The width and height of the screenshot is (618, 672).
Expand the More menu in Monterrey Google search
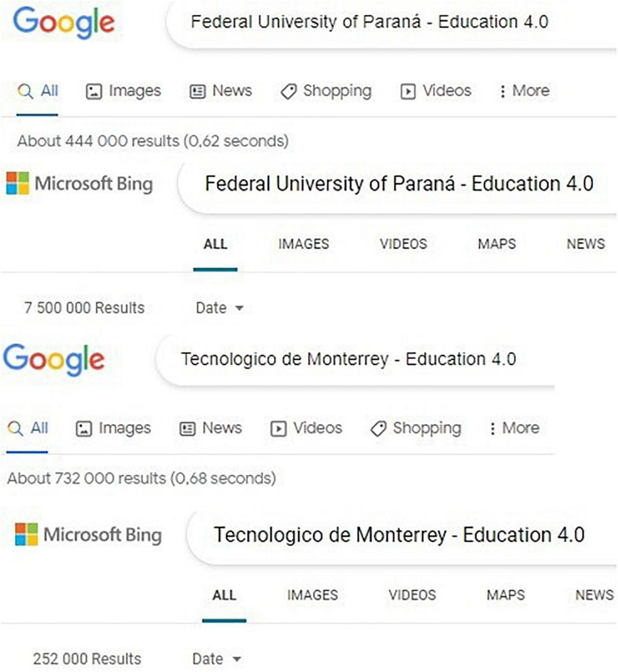(514, 428)
